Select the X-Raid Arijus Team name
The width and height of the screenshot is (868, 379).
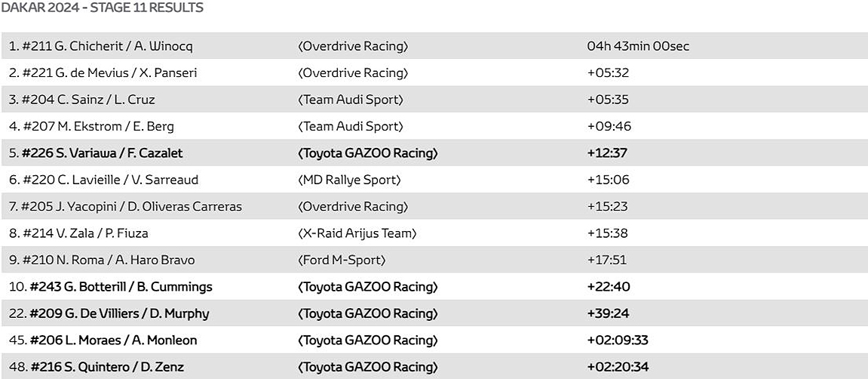pos(357,233)
